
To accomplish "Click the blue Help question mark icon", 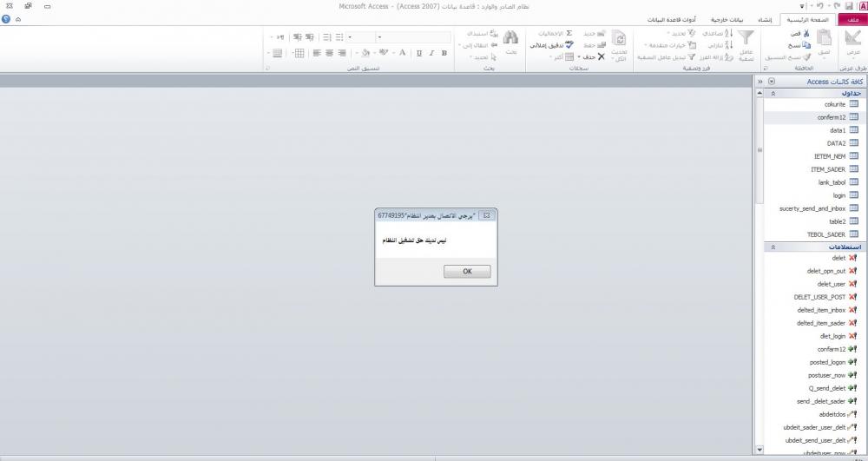I will 6,19.
